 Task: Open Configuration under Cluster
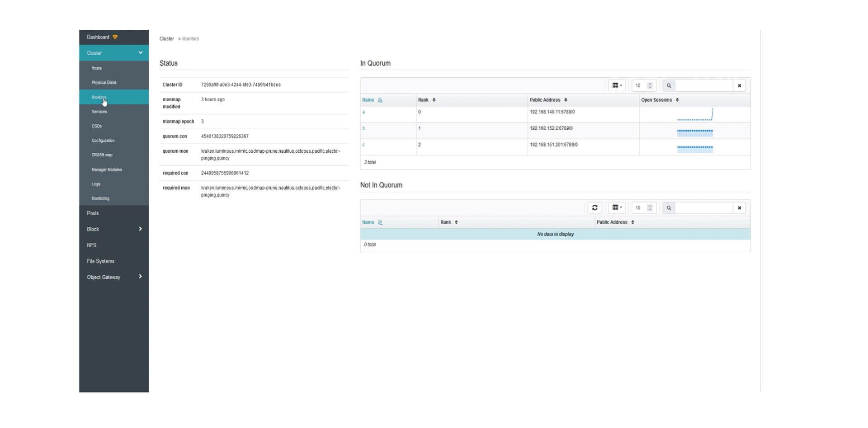[x=103, y=141]
